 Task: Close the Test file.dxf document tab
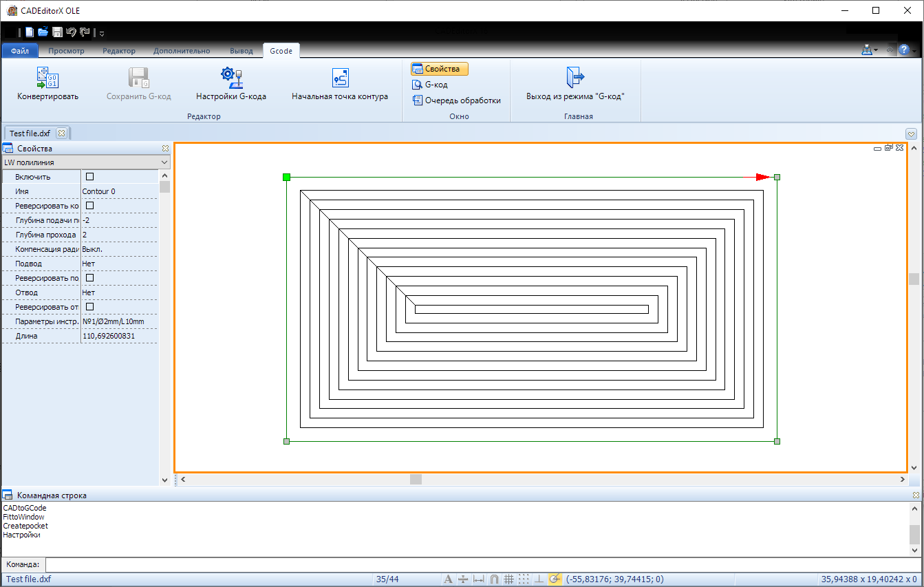[x=61, y=134]
